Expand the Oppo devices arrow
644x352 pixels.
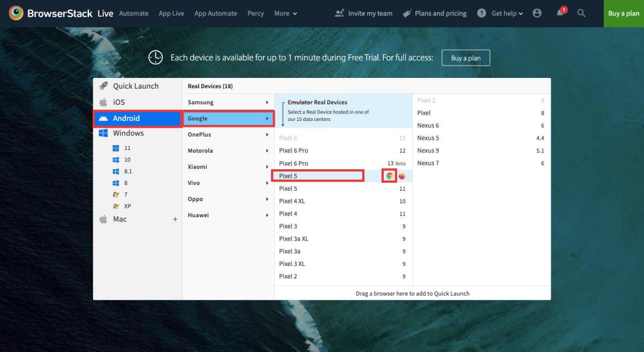click(x=267, y=199)
